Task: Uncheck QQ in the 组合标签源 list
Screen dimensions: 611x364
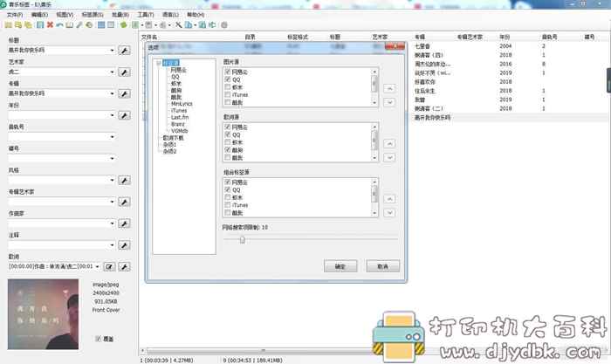Action: tap(228, 189)
